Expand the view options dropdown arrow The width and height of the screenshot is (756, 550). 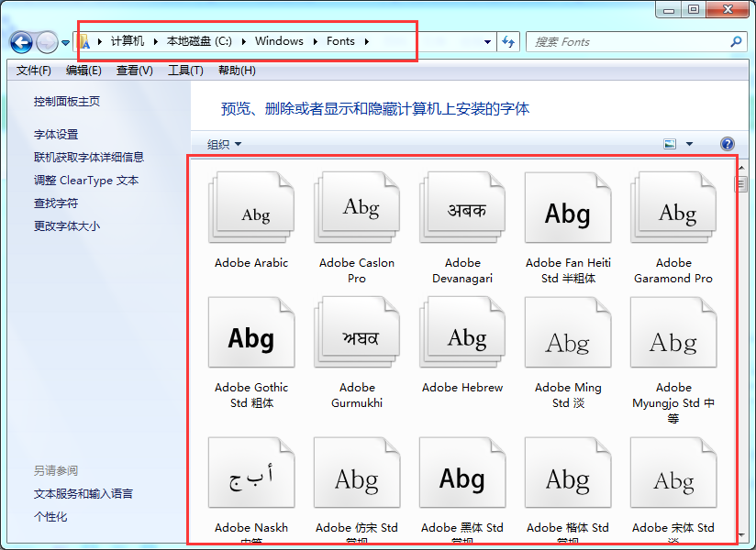click(689, 144)
